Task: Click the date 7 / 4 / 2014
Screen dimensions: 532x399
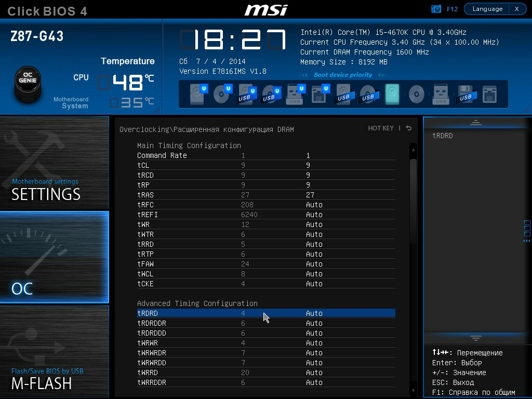Action: (x=220, y=61)
